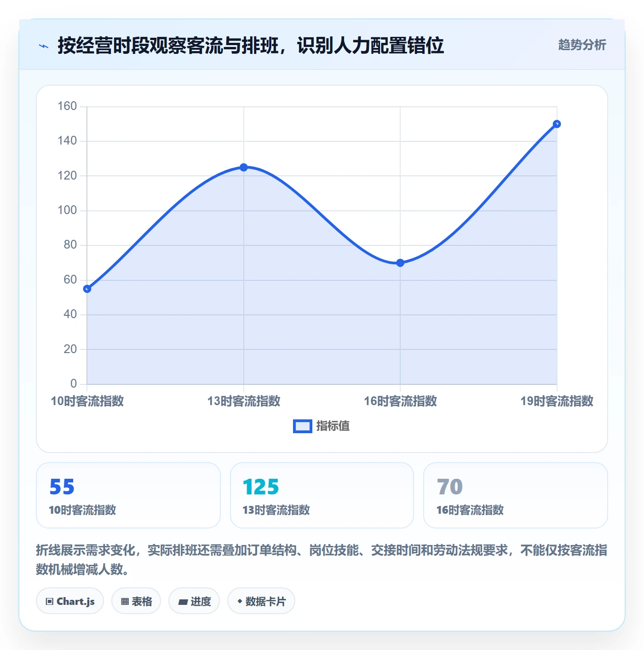This screenshot has height=650, width=644.
Task: Select the 10时客流指数 data point on chart
Action: (87, 289)
